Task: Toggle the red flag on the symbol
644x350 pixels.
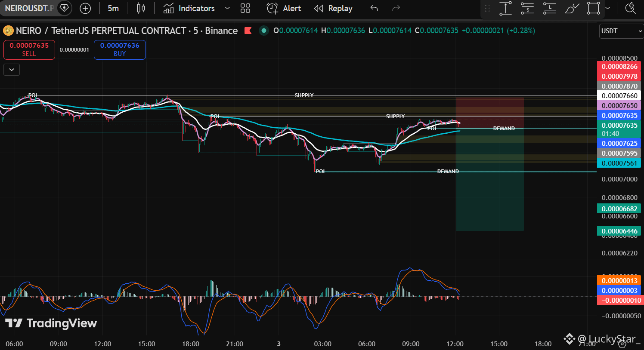Action: point(248,31)
